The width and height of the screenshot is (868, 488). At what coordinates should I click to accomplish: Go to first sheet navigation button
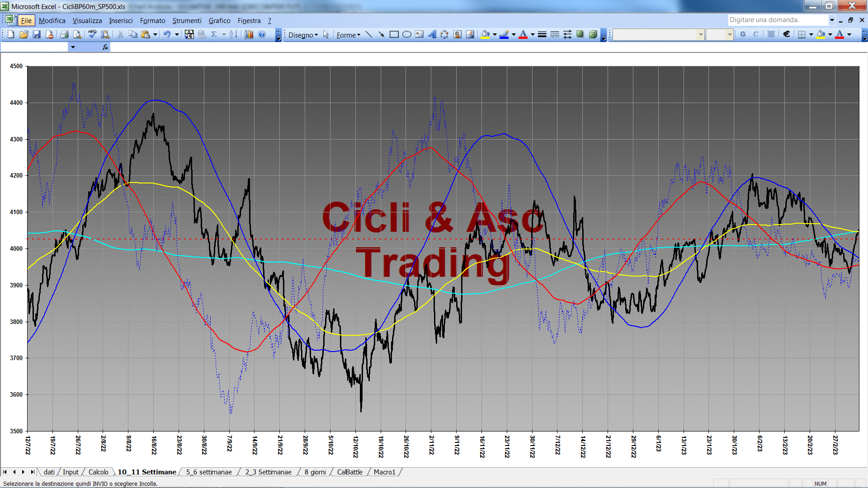5,472
